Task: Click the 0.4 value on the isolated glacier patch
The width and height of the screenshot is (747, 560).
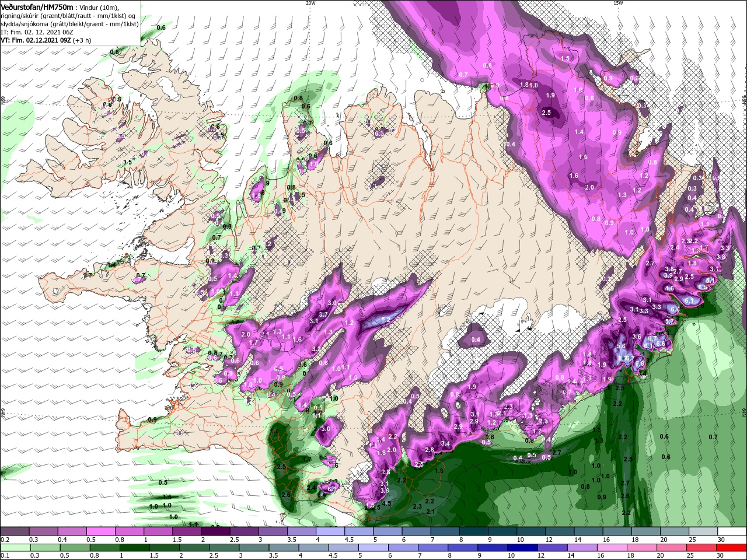Action: (x=476, y=340)
